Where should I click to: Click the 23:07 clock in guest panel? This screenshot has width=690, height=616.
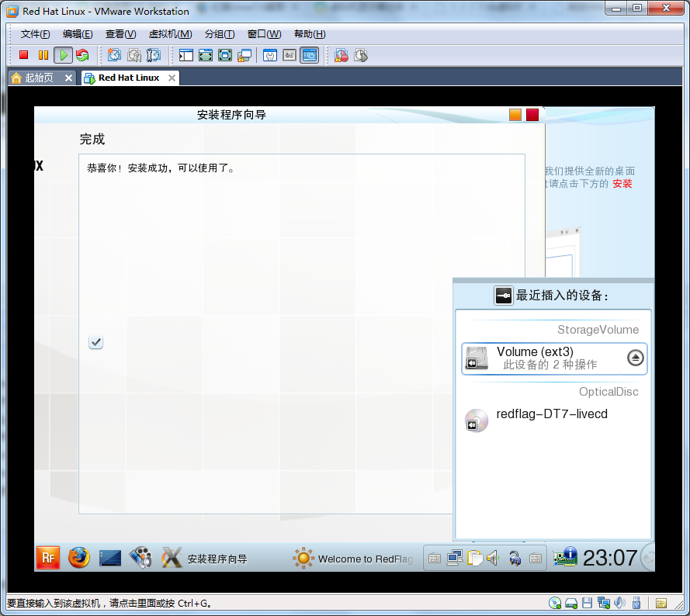[x=610, y=558]
